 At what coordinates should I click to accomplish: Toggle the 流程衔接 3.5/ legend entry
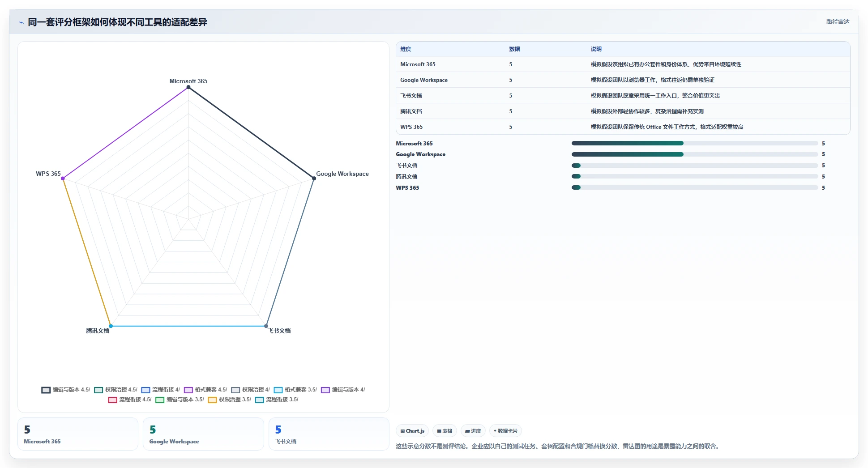277,400
